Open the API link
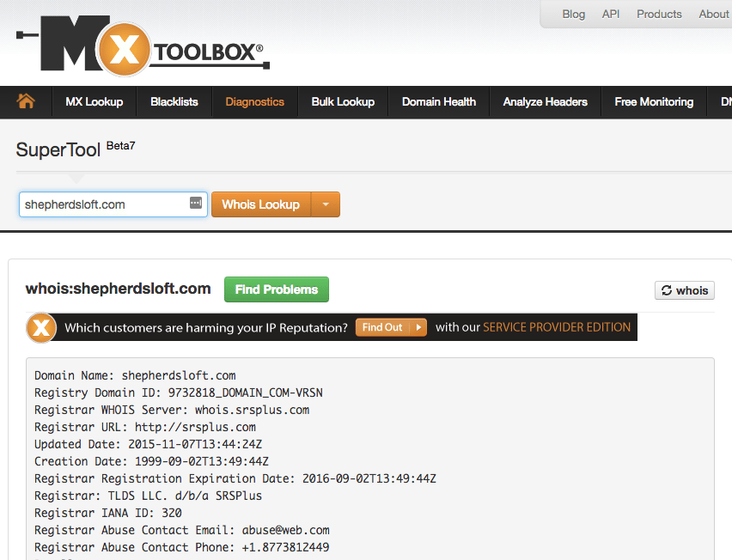The width and height of the screenshot is (732, 560). (x=611, y=14)
